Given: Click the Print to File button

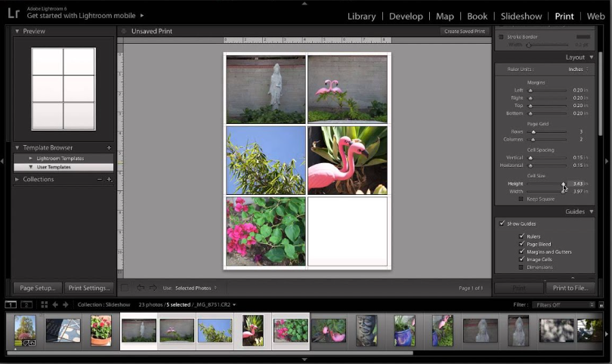Looking at the screenshot, I should 570,288.
